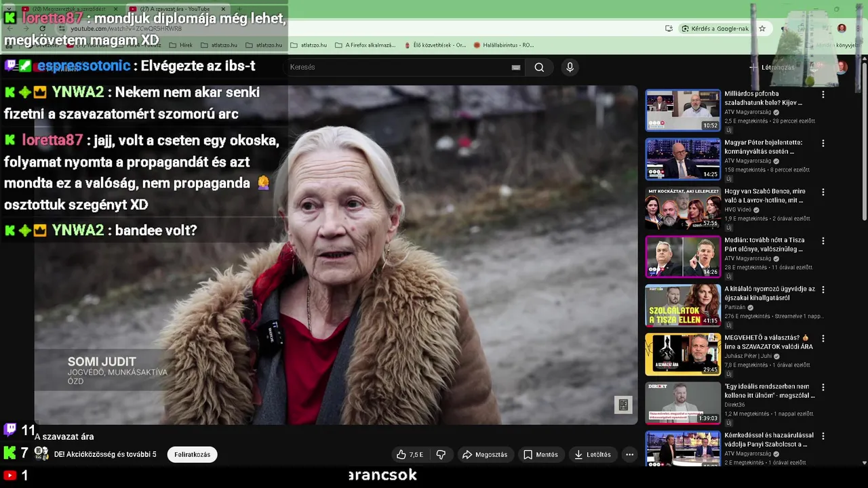Dislike the video with thumbs-down
Image resolution: width=868 pixels, height=488 pixels.
441,455
